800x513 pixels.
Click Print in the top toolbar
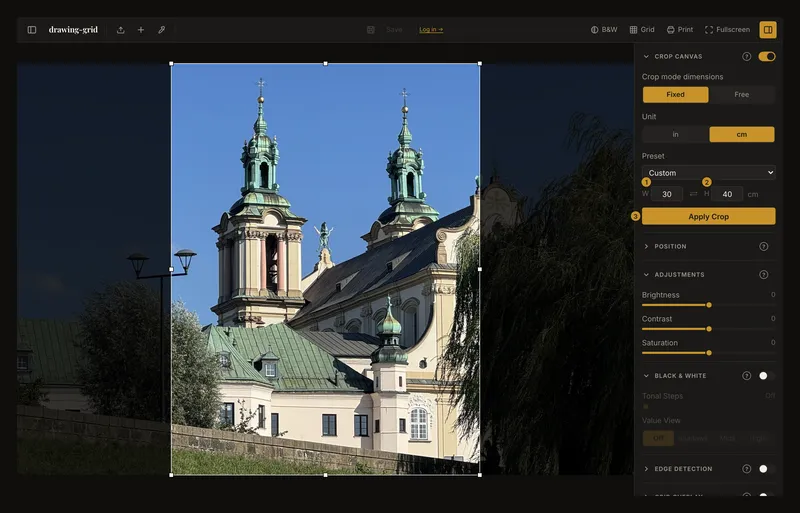680,30
